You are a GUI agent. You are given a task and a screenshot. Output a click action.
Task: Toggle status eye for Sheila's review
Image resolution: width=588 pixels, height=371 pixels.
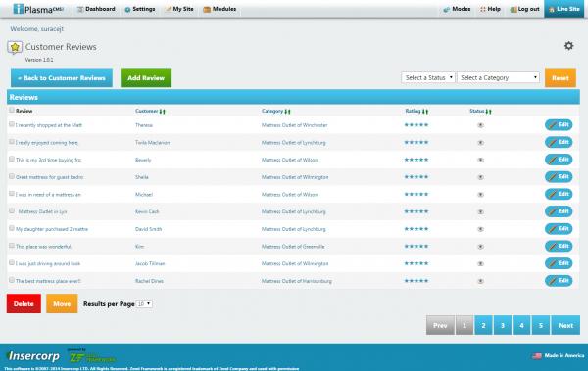click(480, 177)
